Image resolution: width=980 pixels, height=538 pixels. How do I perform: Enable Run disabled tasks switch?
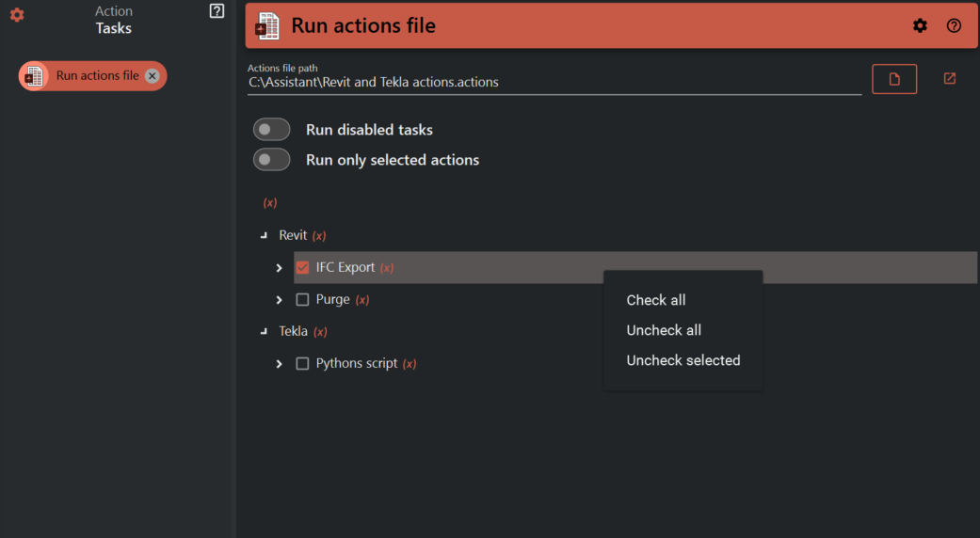click(271, 129)
